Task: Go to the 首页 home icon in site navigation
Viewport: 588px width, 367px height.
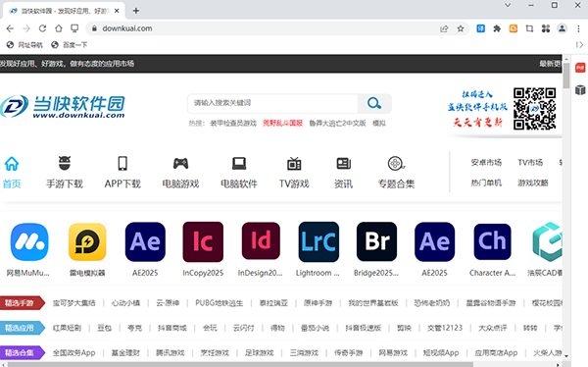Action: tap(11, 164)
